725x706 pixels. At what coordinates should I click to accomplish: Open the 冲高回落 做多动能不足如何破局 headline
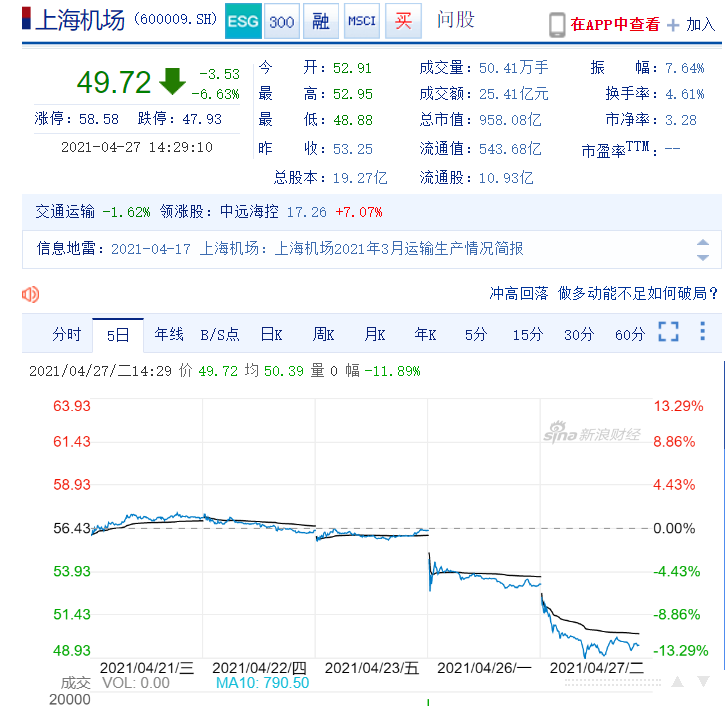[603, 293]
